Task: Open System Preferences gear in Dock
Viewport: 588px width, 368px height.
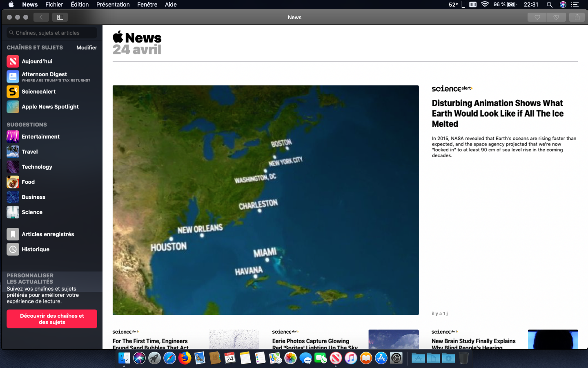Action: pyautogui.click(x=396, y=358)
